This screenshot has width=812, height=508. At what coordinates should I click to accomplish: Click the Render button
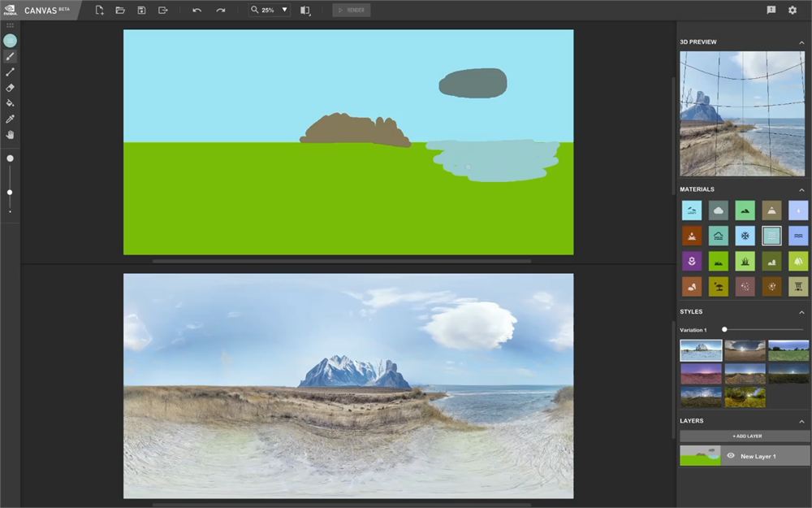click(351, 10)
